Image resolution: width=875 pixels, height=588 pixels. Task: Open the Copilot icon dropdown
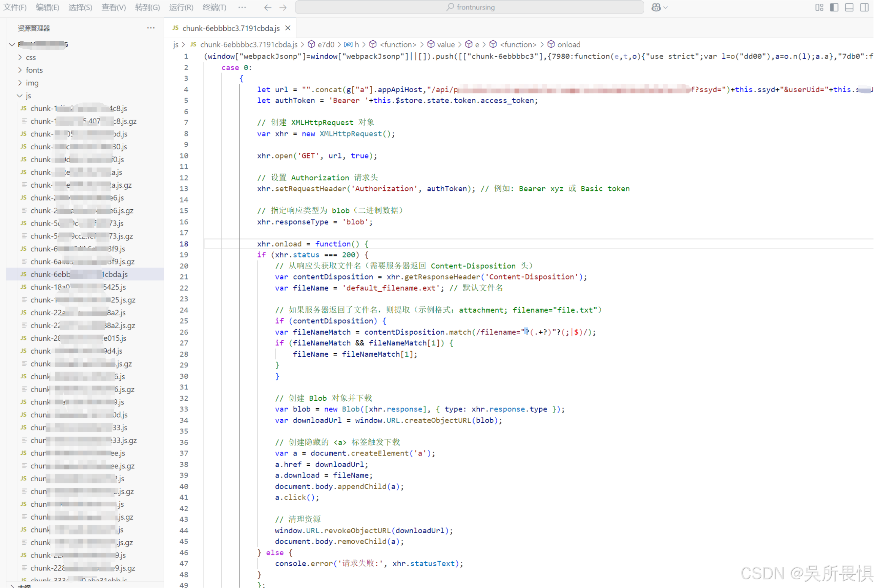coord(659,7)
